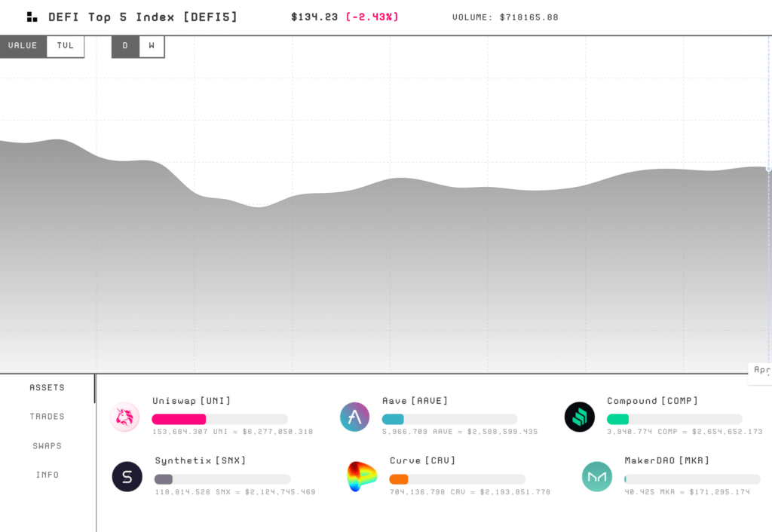The height and width of the screenshot is (532, 772).
Task: Click the Synthetix S icon
Action: pos(127,476)
